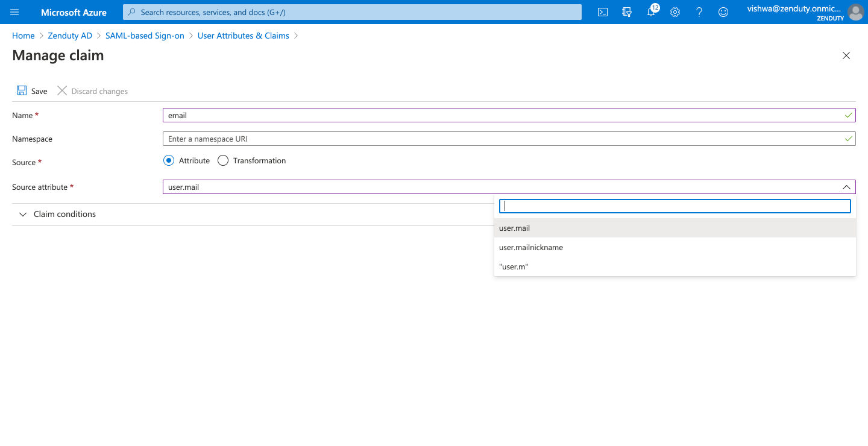Viewport: 868px width, 446px height.
Task: Open the Azure portal hamburger menu
Action: [x=15, y=12]
